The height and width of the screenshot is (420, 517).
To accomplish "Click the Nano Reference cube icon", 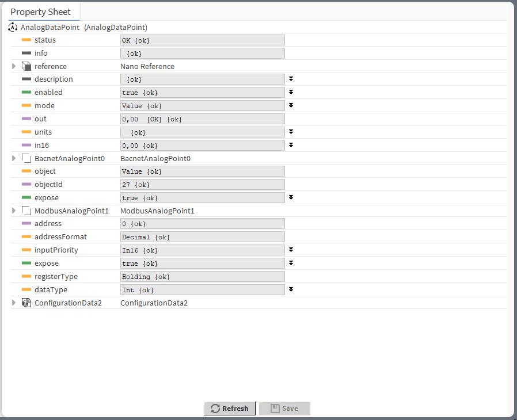I will (26, 66).
